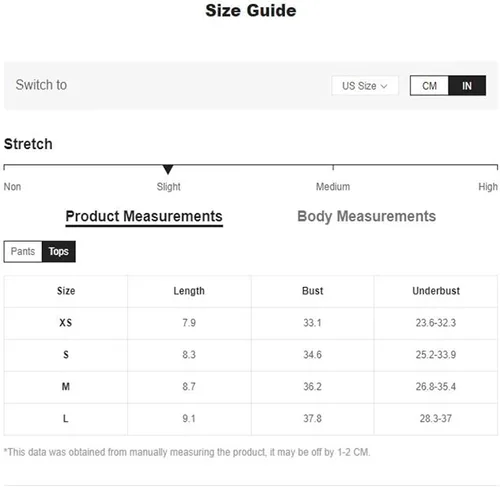Viewport: 500px width, 488px height.
Task: Click the Size column header
Action: [66, 291]
